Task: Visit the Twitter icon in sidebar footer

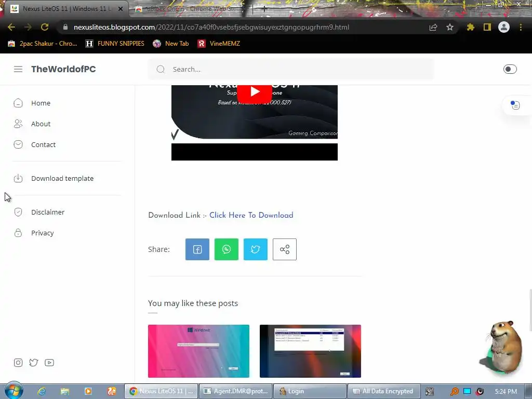Action: click(x=34, y=363)
